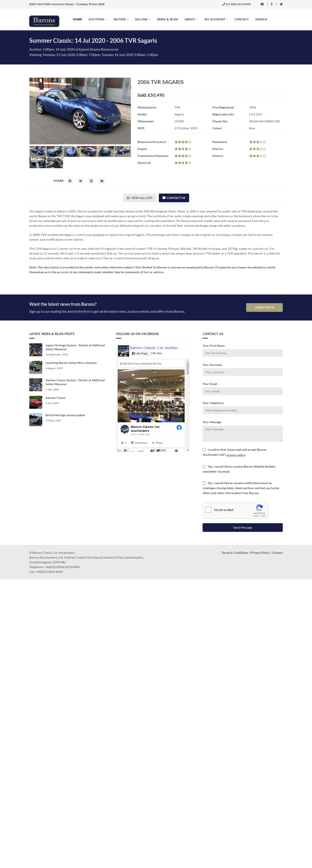Open the Home menu item
The width and height of the screenshot is (312, 868).
[77, 20]
